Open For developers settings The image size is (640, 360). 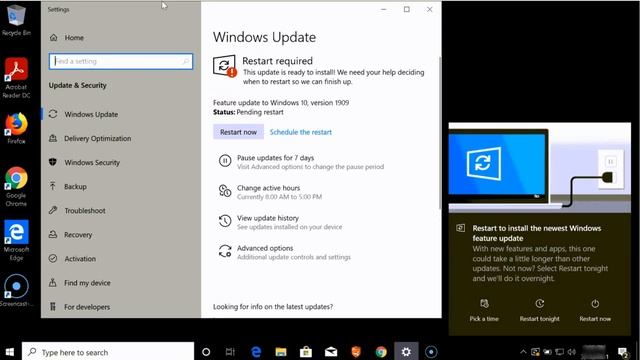(80, 307)
